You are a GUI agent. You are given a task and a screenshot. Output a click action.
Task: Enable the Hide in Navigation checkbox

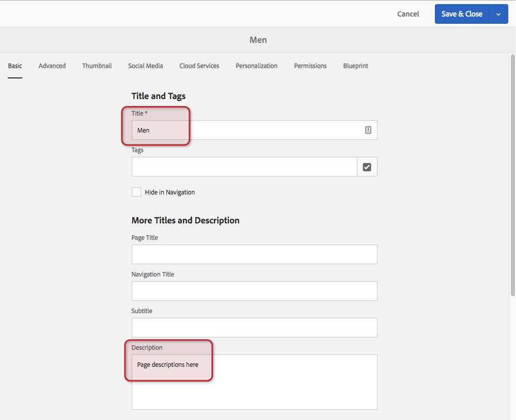click(136, 192)
